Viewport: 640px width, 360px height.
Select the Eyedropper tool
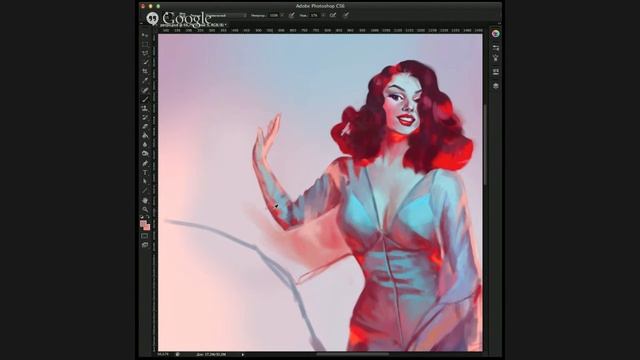(x=145, y=81)
